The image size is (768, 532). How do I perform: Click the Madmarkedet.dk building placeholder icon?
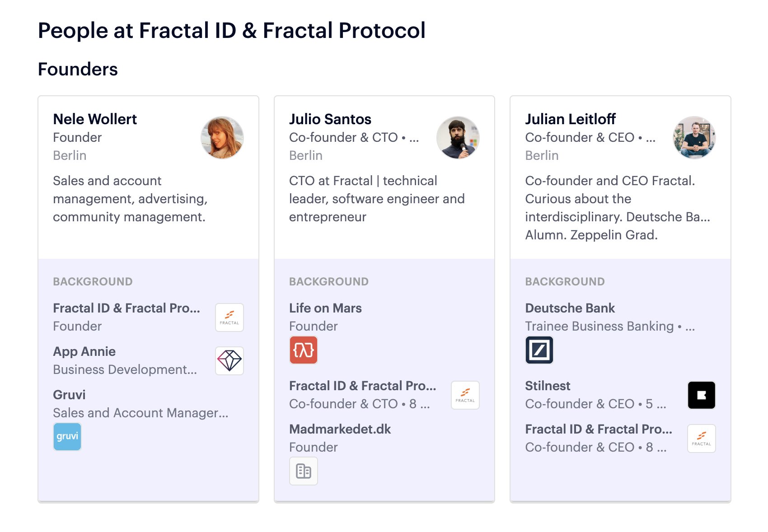point(304,471)
